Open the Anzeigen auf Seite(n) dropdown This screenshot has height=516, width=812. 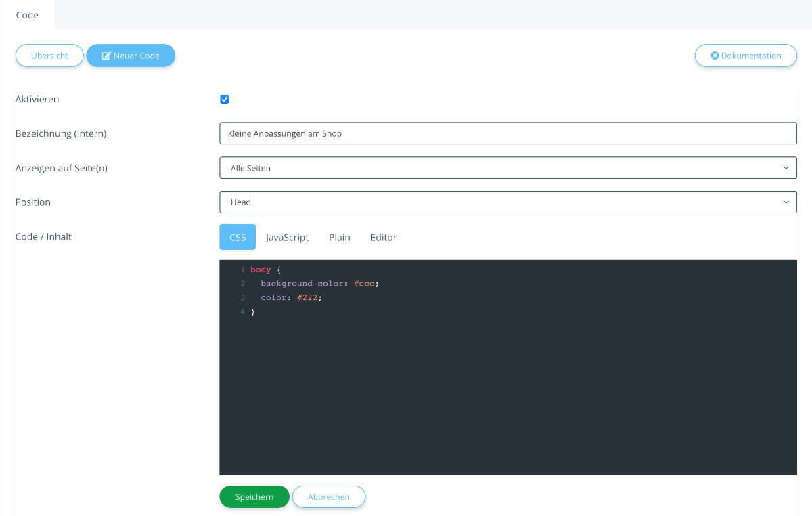point(508,168)
